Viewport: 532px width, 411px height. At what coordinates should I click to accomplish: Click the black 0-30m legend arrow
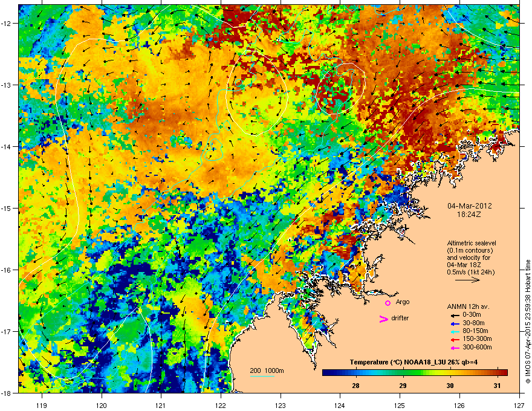click(x=455, y=316)
